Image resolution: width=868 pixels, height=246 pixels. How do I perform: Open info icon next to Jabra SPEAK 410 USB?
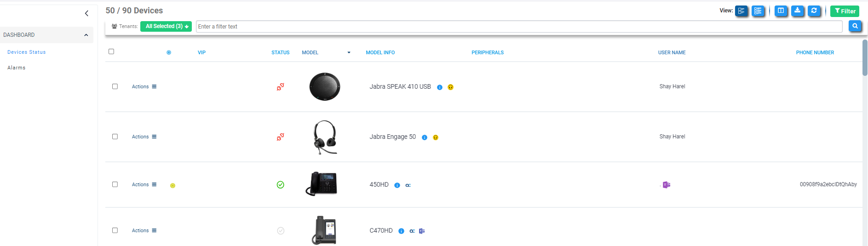pos(440,87)
